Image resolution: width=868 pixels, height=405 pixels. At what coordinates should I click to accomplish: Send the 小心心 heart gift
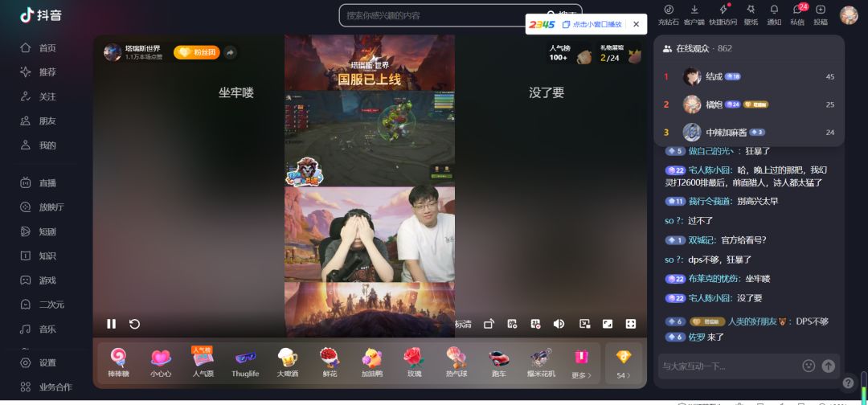161,362
